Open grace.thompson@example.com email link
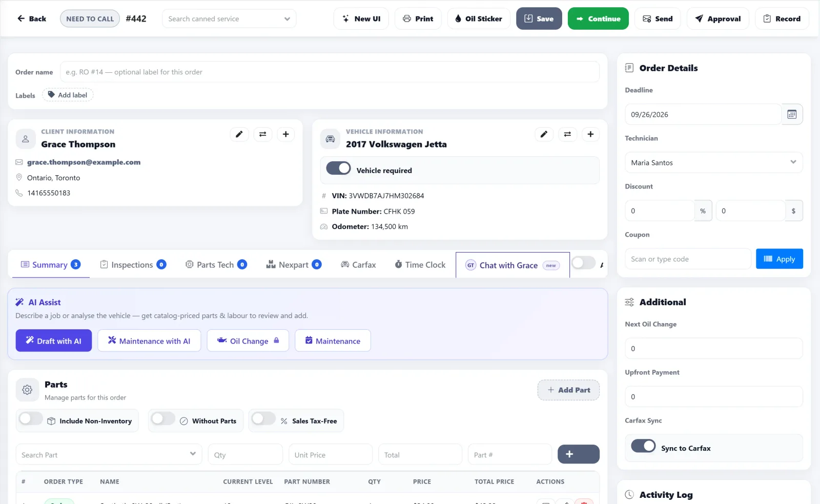 coord(84,162)
